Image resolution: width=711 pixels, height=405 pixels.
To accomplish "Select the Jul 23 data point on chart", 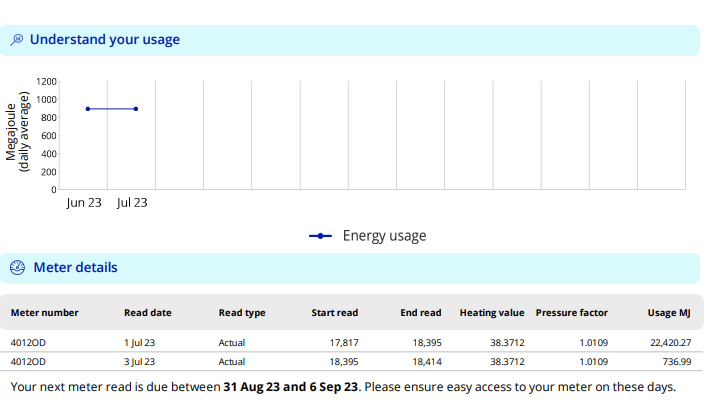I will click(136, 109).
